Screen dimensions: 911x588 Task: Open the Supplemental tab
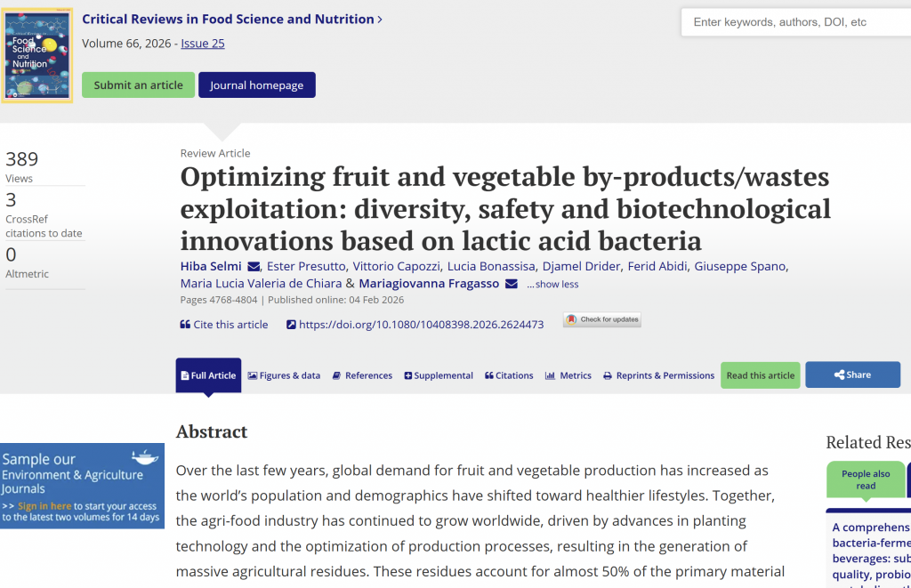tap(439, 376)
